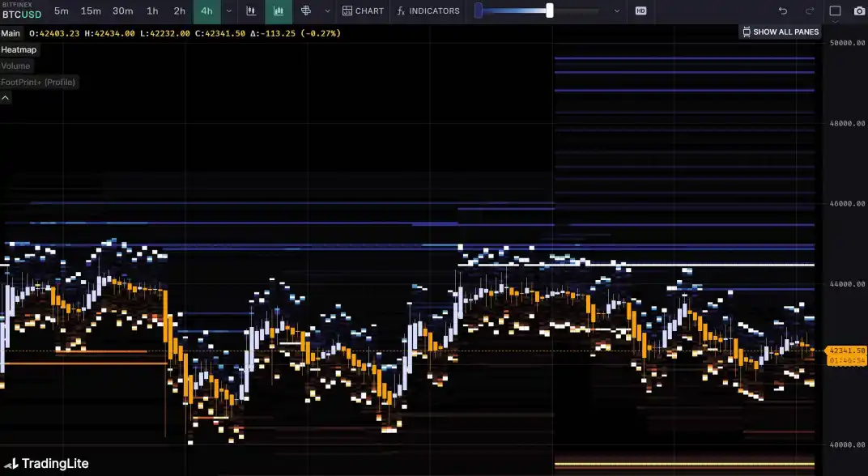This screenshot has width=868, height=476.
Task: Click the crosshair tool icon
Action: [x=306, y=11]
